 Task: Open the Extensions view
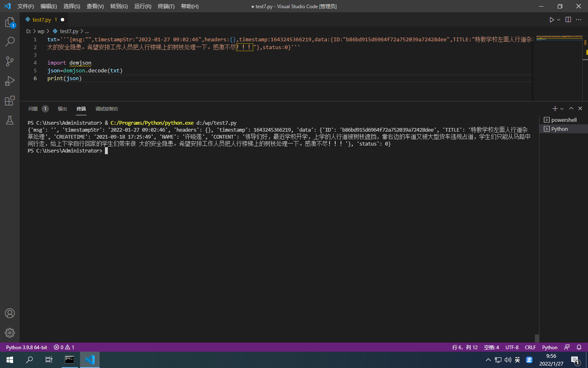click(x=10, y=101)
